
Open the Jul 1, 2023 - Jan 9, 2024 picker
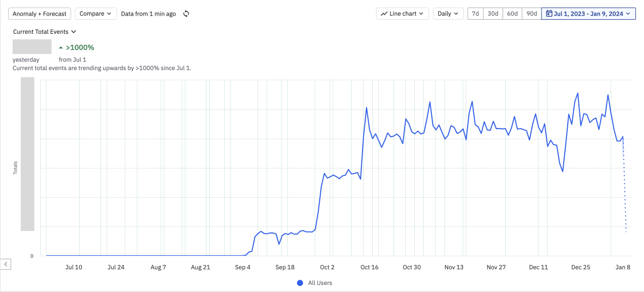coord(588,14)
